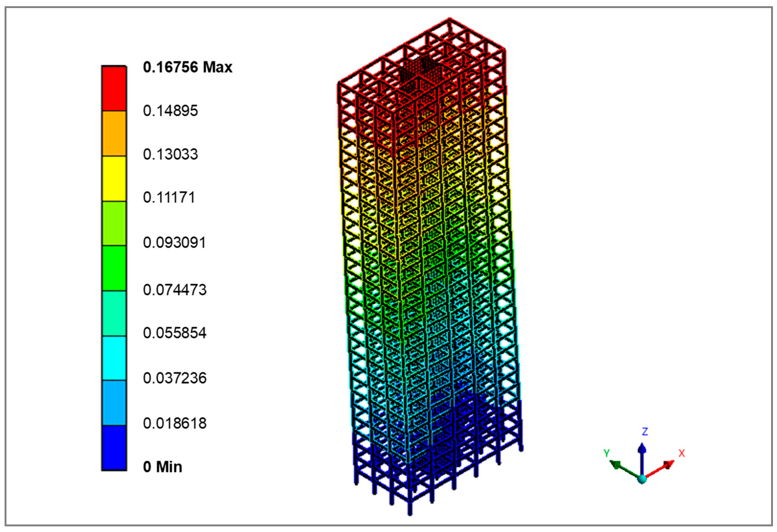Click the blue Z axis arrow

(x=642, y=459)
